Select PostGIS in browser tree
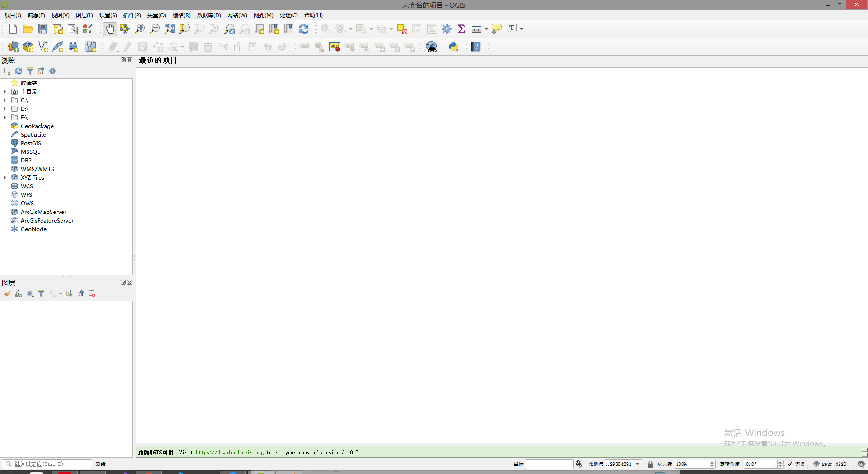 point(31,143)
